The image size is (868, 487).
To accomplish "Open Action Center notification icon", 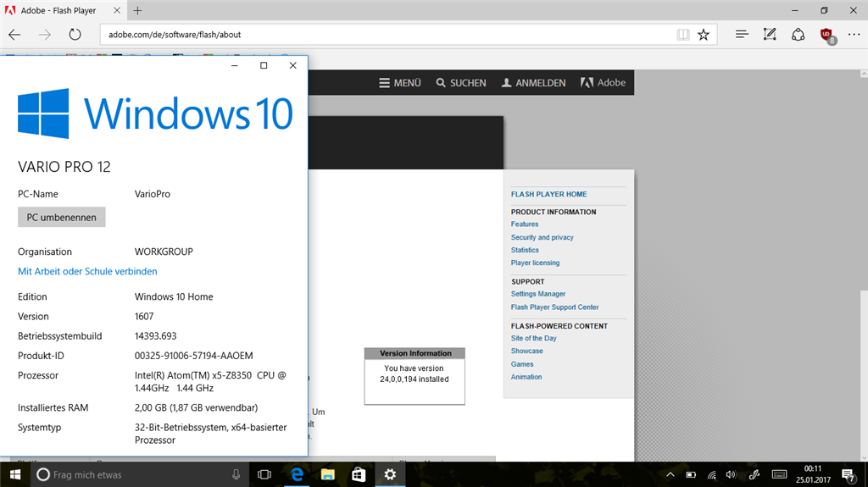I will (x=849, y=475).
